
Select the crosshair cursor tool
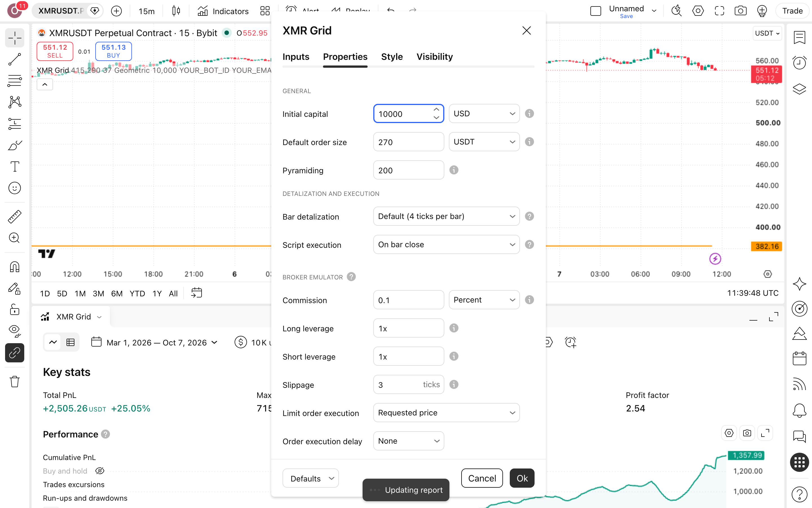[14, 38]
